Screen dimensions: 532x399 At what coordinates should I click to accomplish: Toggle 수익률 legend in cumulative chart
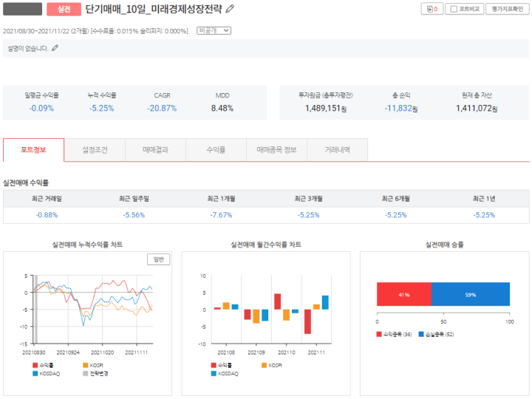[43, 365]
